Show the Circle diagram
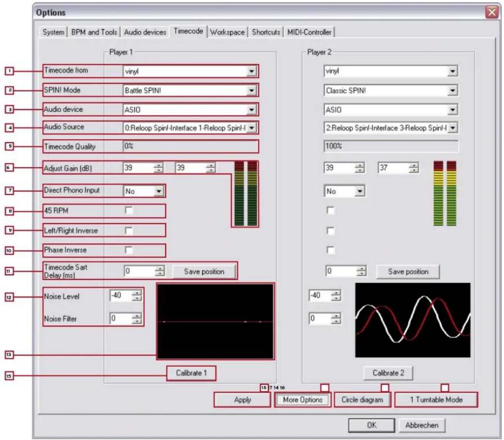Viewport: 504px width, 440px height. point(361,400)
